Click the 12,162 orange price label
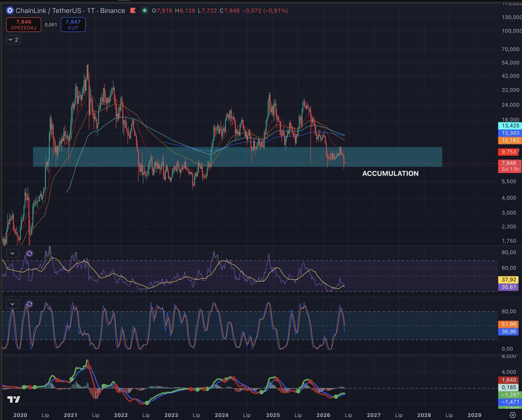This screenshot has height=420, width=522. [509, 141]
